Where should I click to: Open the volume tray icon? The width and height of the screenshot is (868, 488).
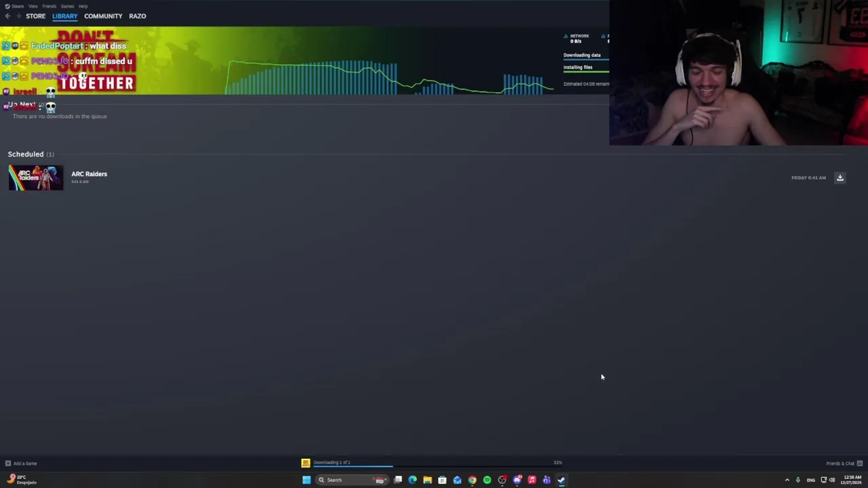pyautogui.click(x=832, y=480)
